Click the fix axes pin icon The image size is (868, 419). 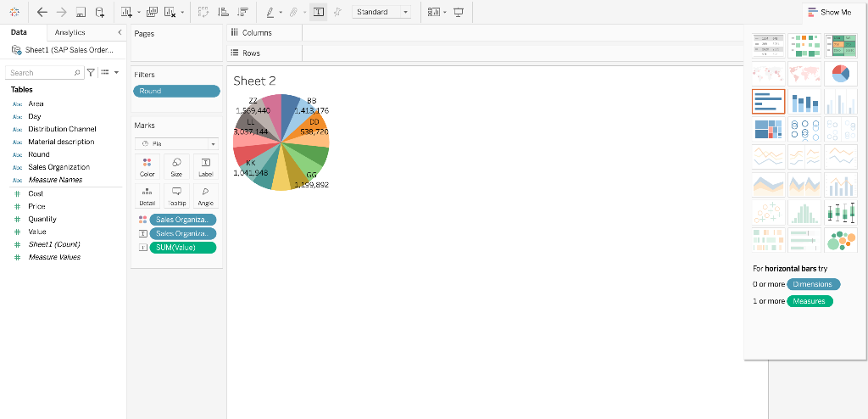[337, 12]
